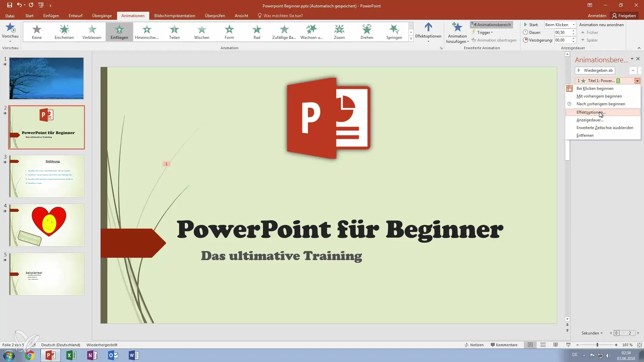Screen dimensions: 644x362
Task: Click Animation übertragen painter
Action: 494,40
